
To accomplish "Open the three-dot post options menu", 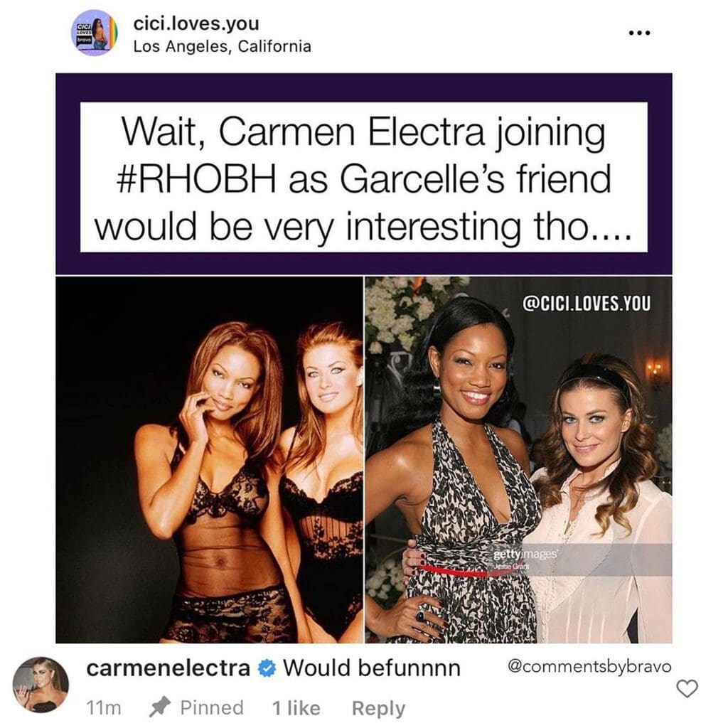I will [x=639, y=33].
